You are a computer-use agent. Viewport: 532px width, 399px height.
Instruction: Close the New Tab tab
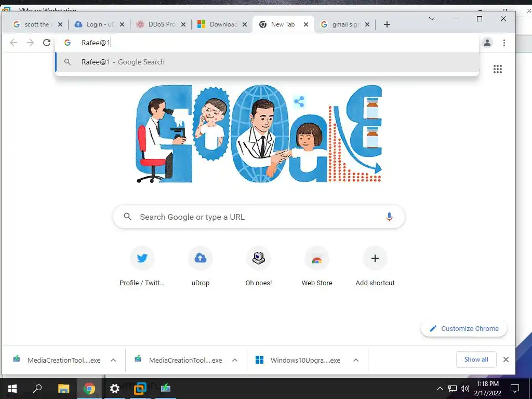(x=305, y=24)
